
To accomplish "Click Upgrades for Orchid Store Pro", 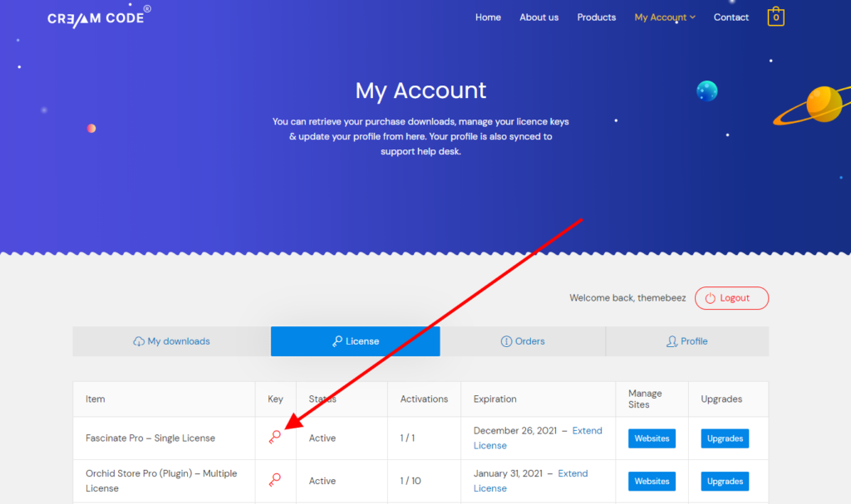I will [x=725, y=482].
